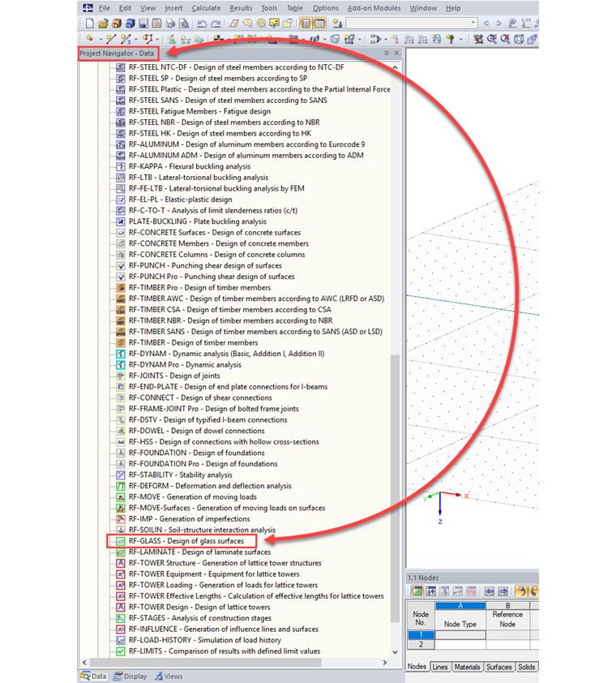Click the Redo arrow in top toolbar
This screenshot has width=616, height=683.
click(216, 23)
